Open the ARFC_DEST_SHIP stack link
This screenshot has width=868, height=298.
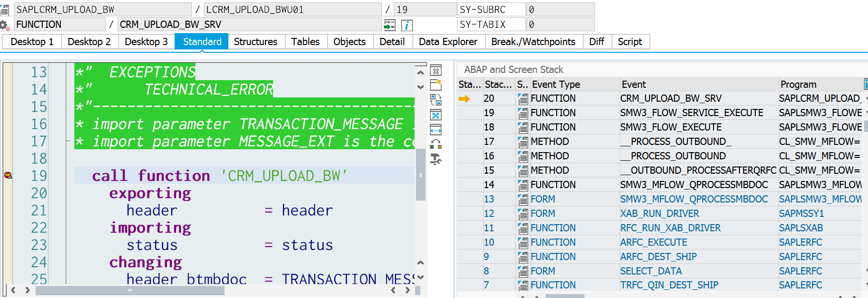click(658, 257)
